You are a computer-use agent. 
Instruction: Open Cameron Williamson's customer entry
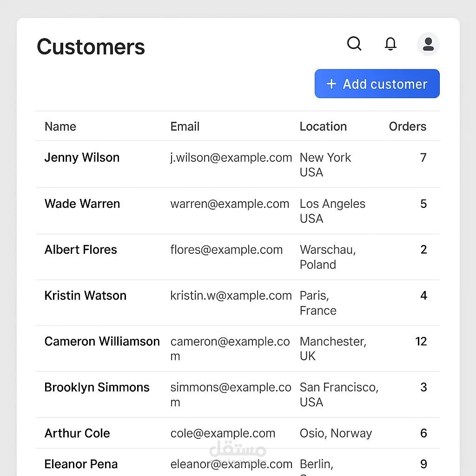102,342
